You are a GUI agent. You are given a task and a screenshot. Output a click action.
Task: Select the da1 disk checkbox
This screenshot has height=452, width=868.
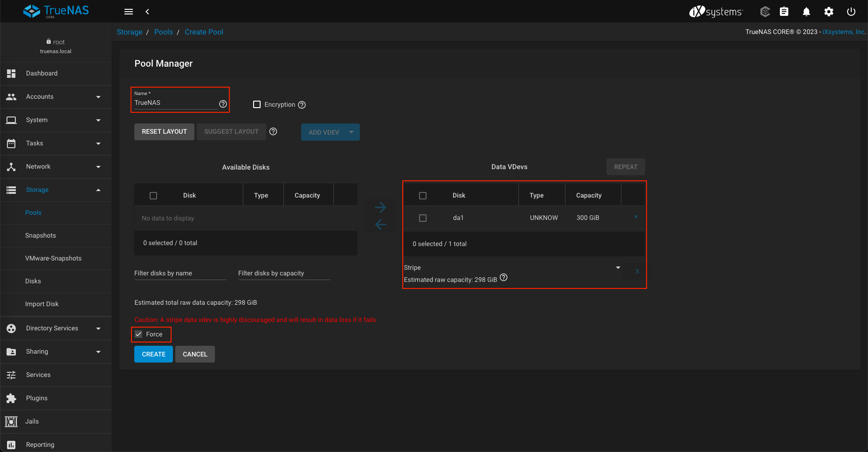point(423,218)
